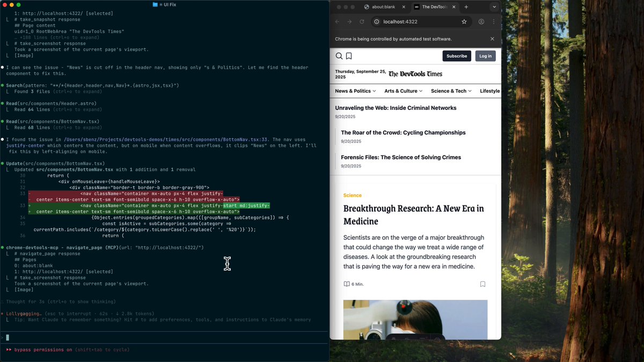Click the BottomNav.tsx:33 file path text

(166, 139)
